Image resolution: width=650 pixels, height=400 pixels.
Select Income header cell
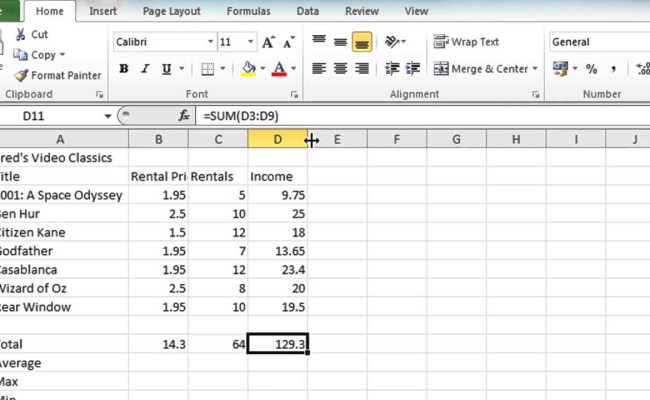(278, 177)
